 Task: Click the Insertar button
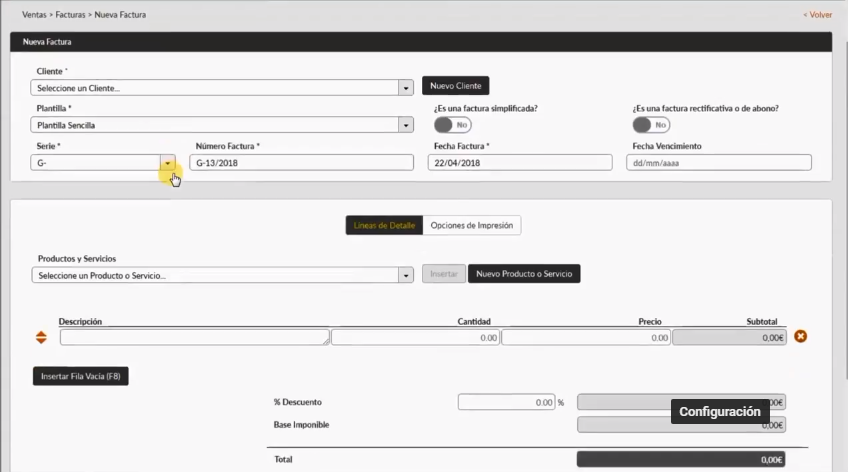tap(443, 274)
